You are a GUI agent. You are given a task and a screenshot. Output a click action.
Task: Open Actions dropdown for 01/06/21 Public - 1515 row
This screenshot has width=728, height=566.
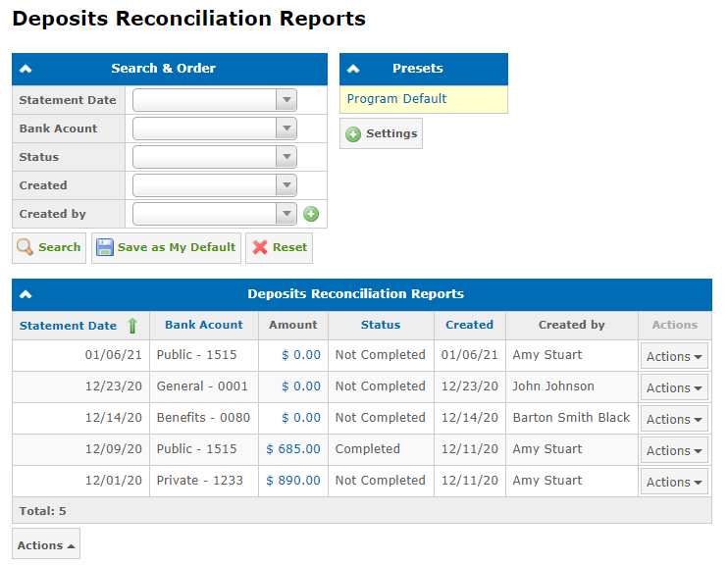(x=674, y=356)
